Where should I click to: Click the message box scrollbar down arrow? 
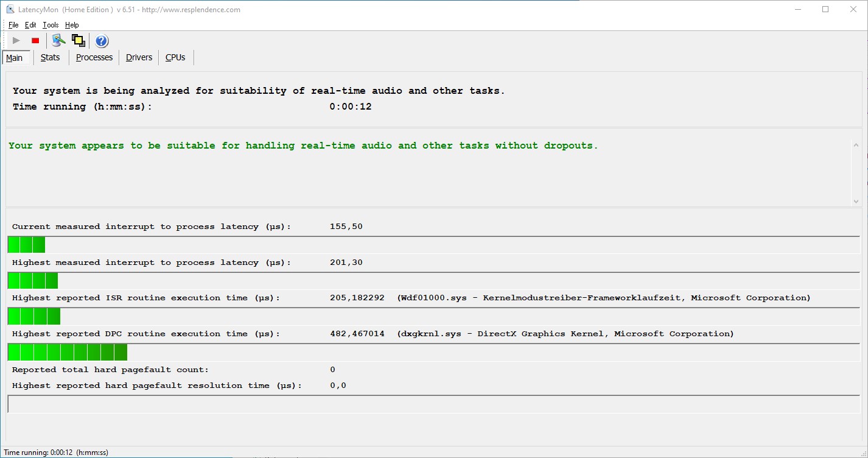856,201
